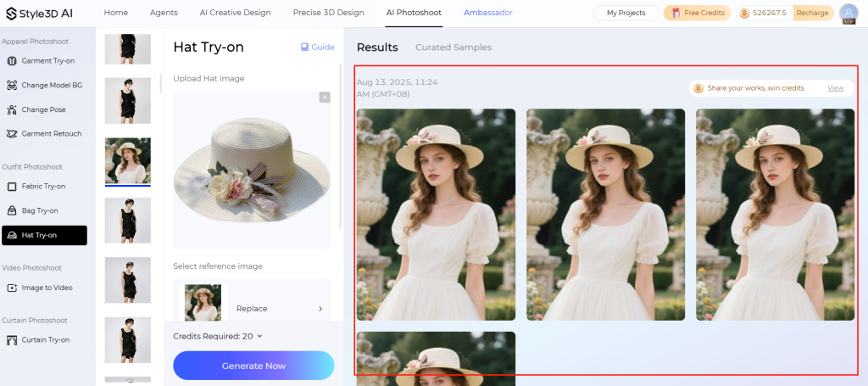Click Recharge to add credits

tap(813, 13)
